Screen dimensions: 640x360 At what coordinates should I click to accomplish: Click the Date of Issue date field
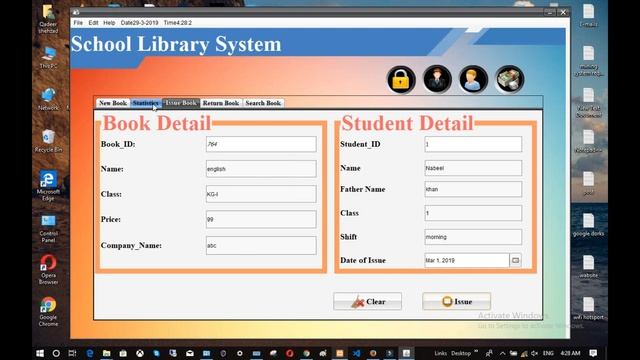(x=467, y=260)
